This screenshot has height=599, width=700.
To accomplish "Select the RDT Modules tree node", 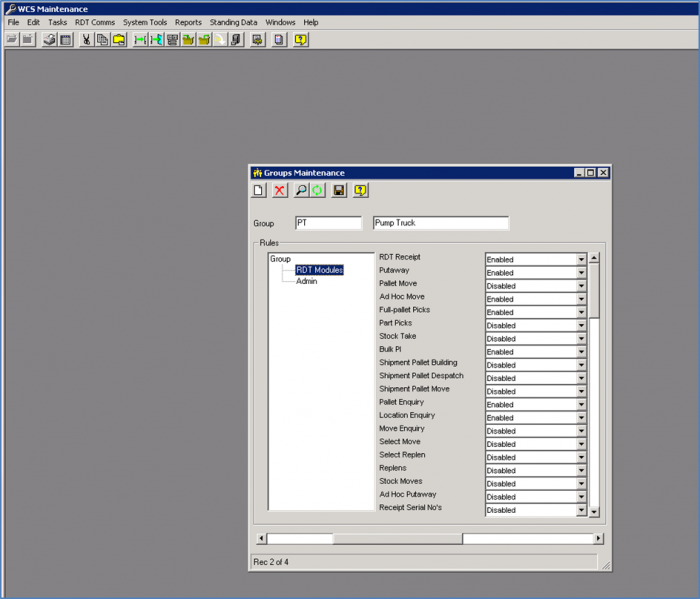I will (x=320, y=270).
